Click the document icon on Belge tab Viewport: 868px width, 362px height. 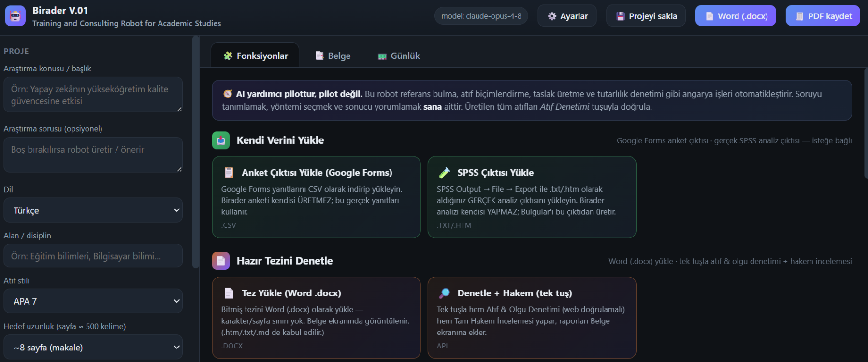[x=319, y=56]
